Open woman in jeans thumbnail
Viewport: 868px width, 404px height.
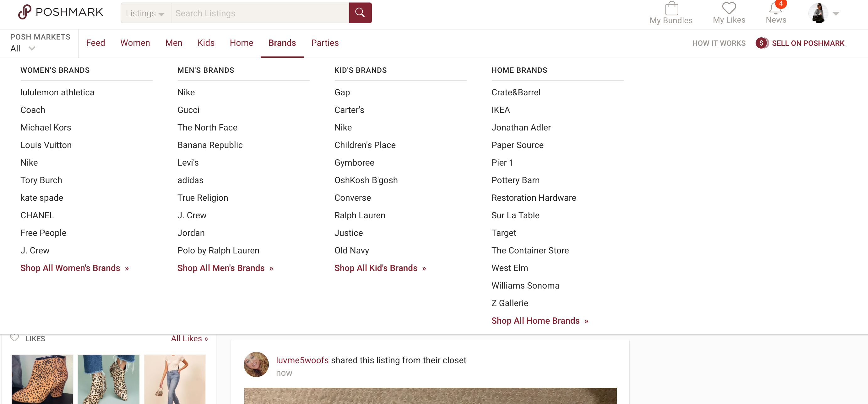click(175, 380)
